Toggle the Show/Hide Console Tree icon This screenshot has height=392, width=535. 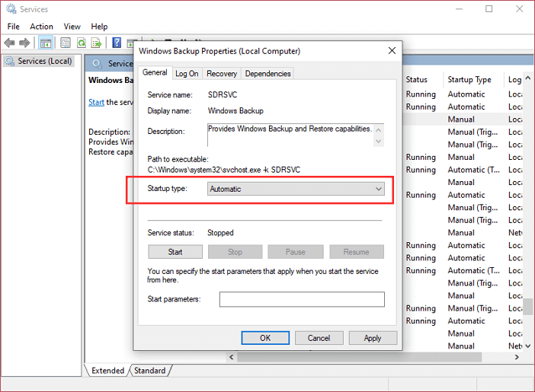coord(46,43)
